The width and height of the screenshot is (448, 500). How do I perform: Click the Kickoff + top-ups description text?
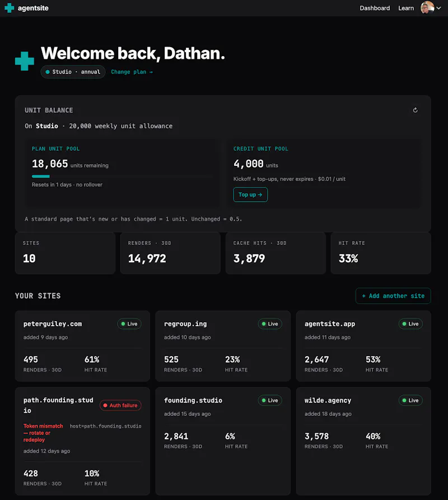pyautogui.click(x=290, y=179)
